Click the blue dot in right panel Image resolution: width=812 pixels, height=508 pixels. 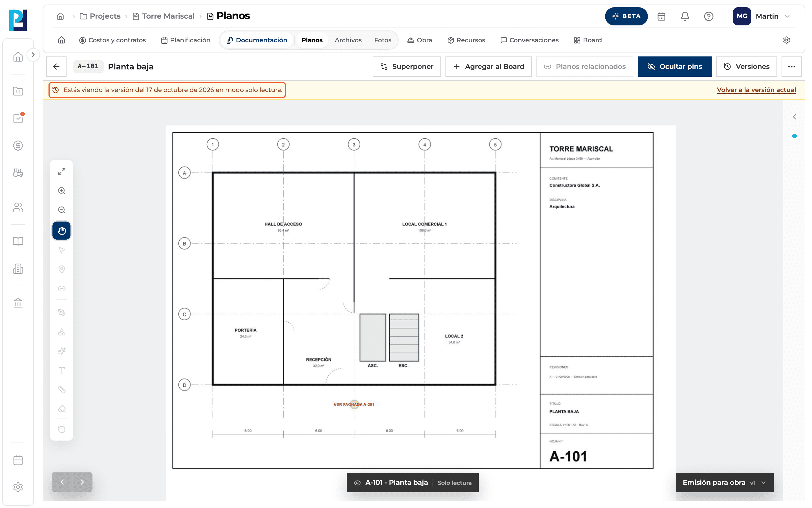coord(794,136)
